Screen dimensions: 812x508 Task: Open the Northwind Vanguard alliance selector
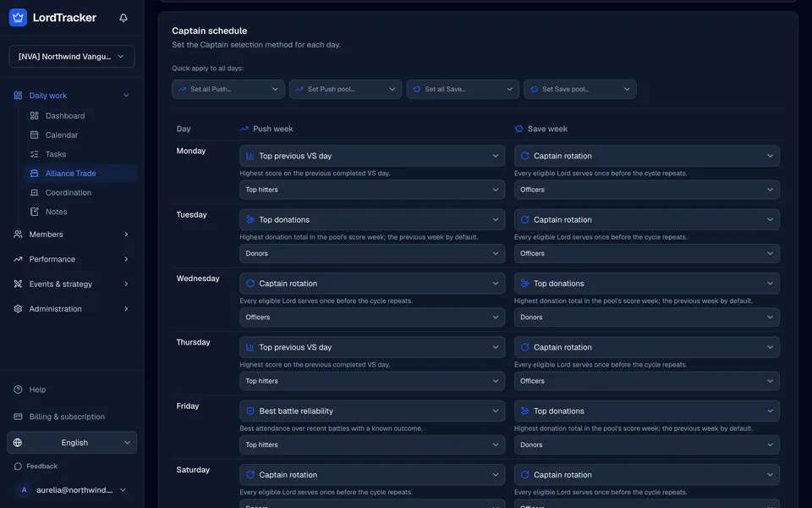click(x=71, y=57)
